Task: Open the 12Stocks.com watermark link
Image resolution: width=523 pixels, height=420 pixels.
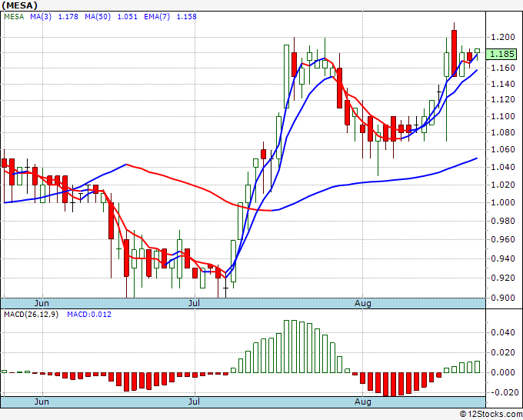Action: (x=490, y=414)
